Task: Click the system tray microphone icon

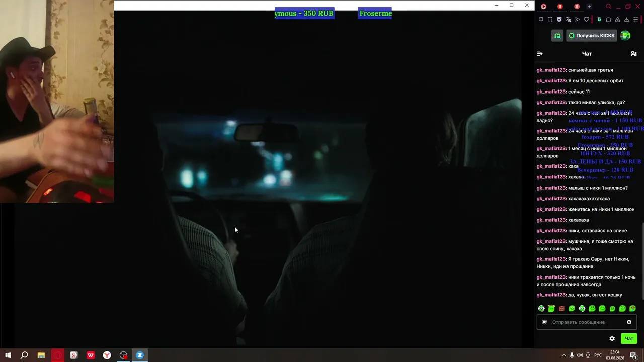Action: pyautogui.click(x=572, y=355)
